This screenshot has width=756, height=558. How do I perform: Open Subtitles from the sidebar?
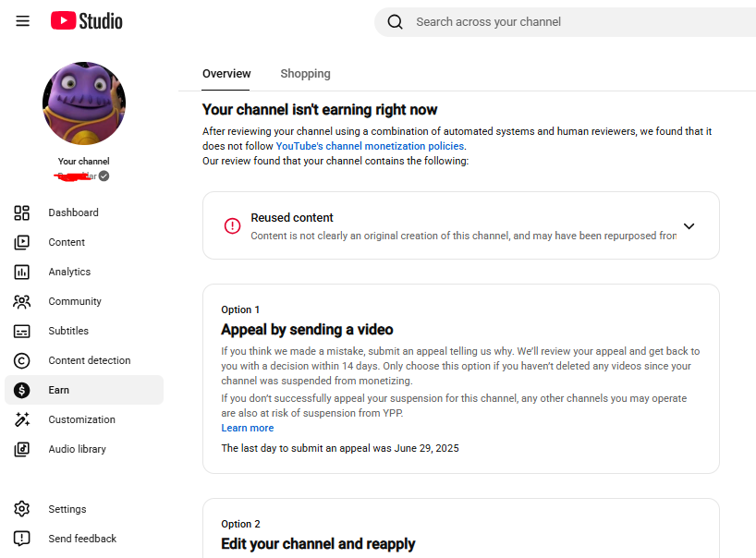84,331
